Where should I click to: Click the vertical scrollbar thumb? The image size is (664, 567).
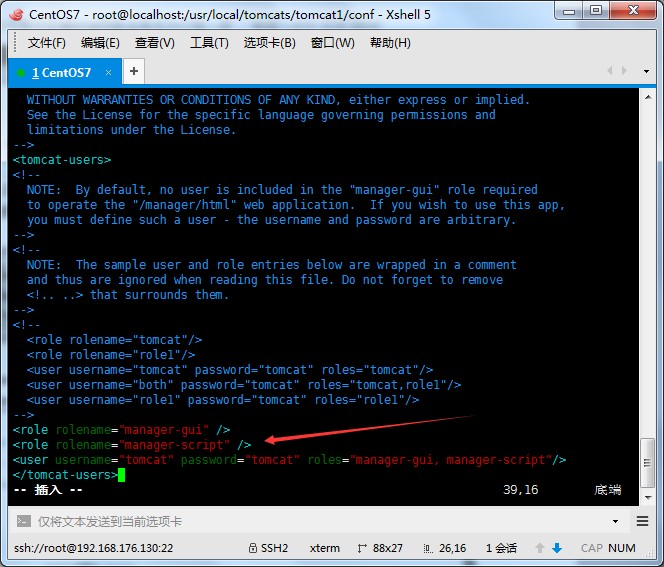tap(647, 463)
